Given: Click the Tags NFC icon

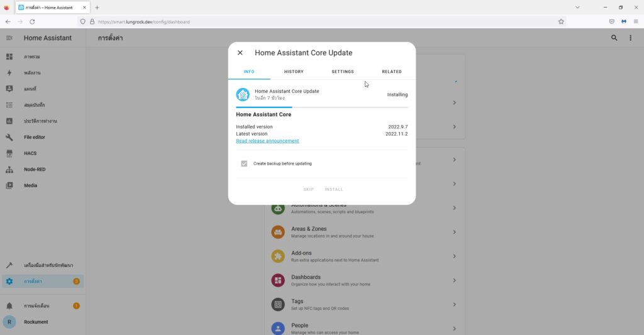Looking at the screenshot, I should (278, 305).
